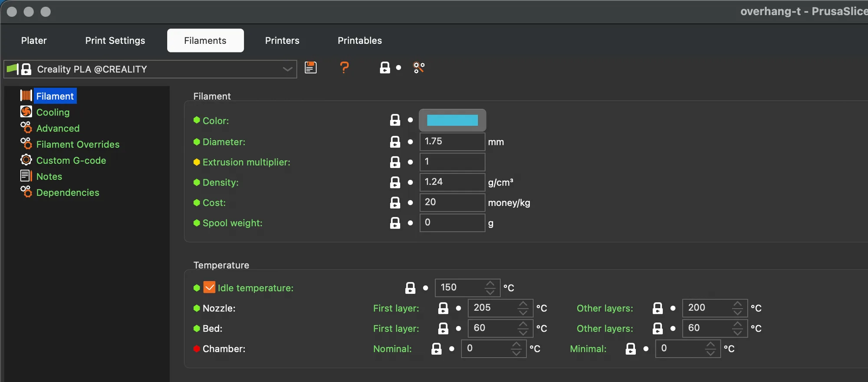The width and height of the screenshot is (868, 382).
Task: Decrease Bed first layer temperature
Action: (x=523, y=333)
